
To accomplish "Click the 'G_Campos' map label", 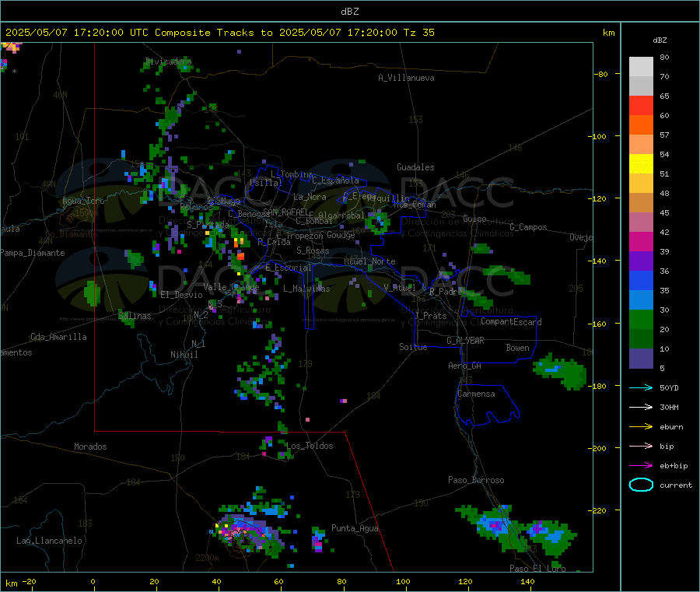I will point(528,227).
